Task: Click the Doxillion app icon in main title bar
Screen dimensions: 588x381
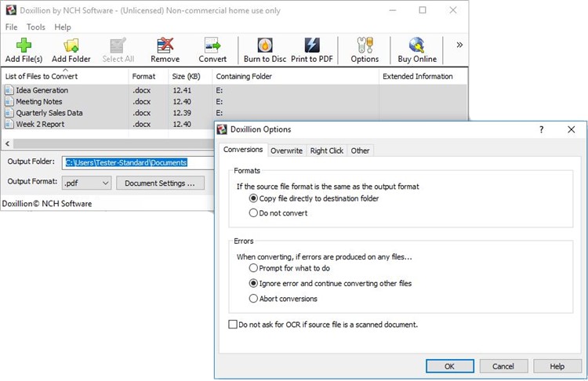Action: (x=11, y=10)
